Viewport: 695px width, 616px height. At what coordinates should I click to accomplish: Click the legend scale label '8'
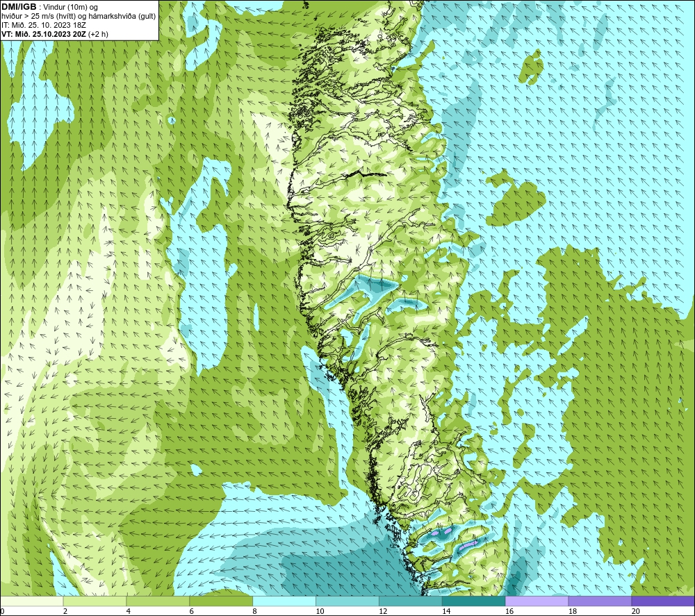[x=255, y=612]
